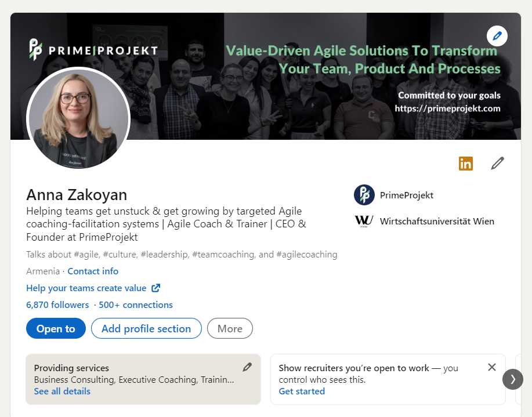Open Help your teams create value link
The height and width of the screenshot is (417, 532).
point(86,288)
